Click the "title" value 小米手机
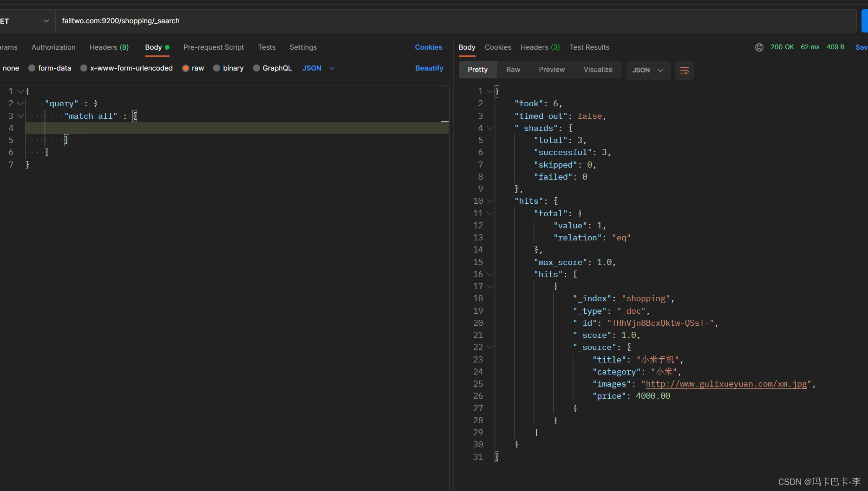Viewport: 868px width, 491px height. pyautogui.click(x=658, y=360)
